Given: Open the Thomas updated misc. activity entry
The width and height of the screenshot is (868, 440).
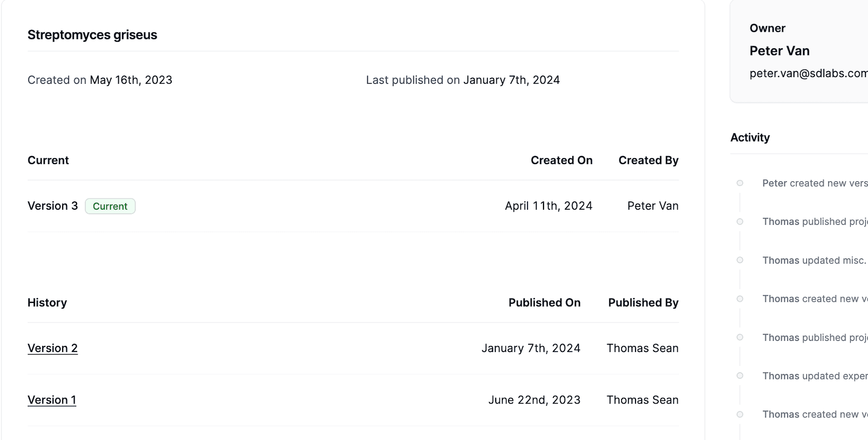Looking at the screenshot, I should click(x=815, y=260).
